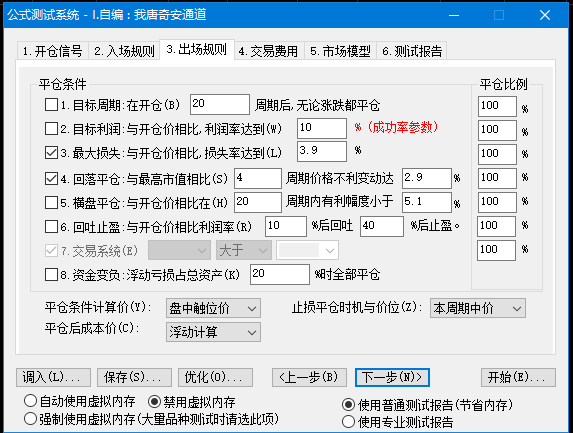Go back with <上一步(B) button
Screen dimensions: 573x433
tap(309, 377)
